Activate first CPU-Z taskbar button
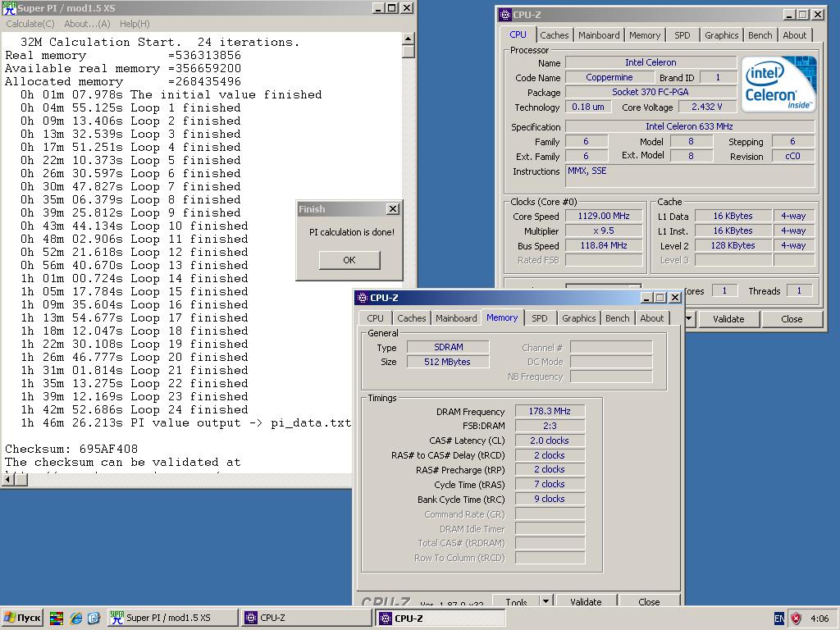 pos(307,619)
